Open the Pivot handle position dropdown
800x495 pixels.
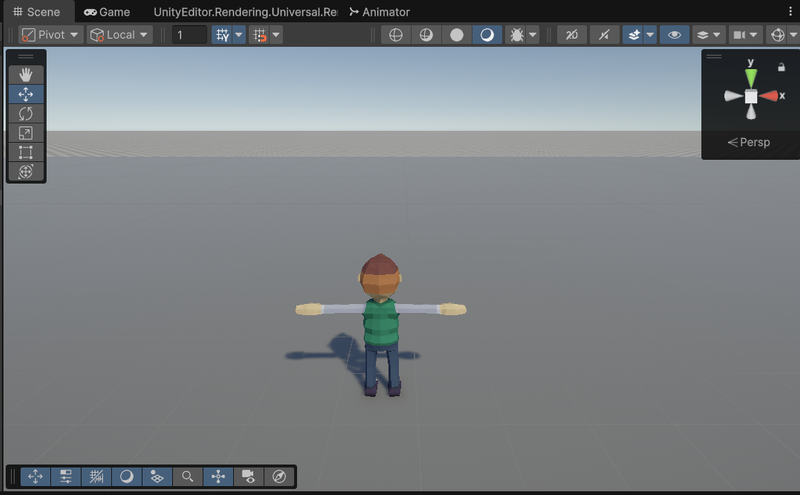point(51,35)
